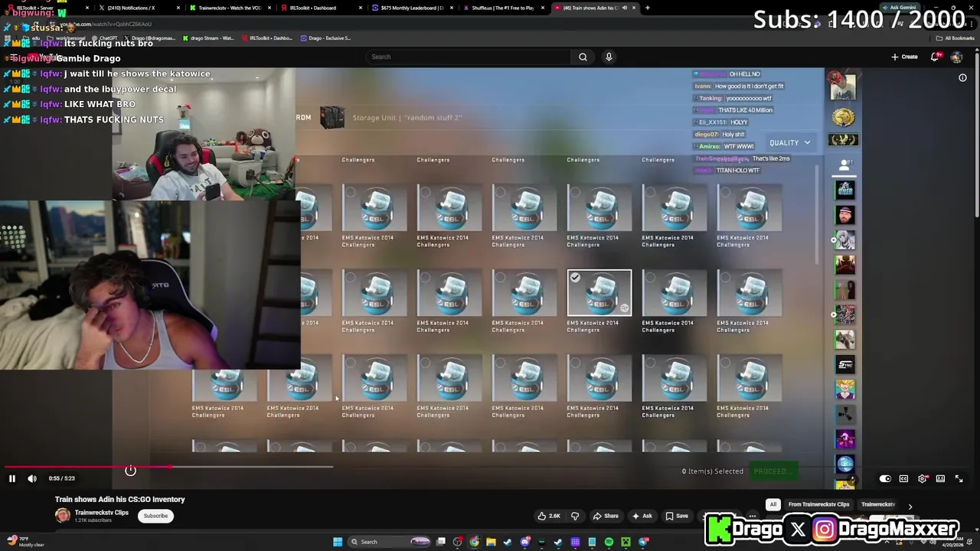Image resolution: width=980 pixels, height=551 pixels.
Task: Mute the video volume
Action: pyautogui.click(x=32, y=478)
